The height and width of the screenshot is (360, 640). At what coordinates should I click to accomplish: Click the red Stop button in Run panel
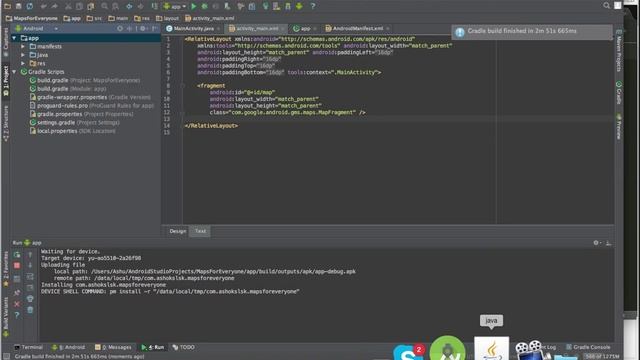(17, 266)
